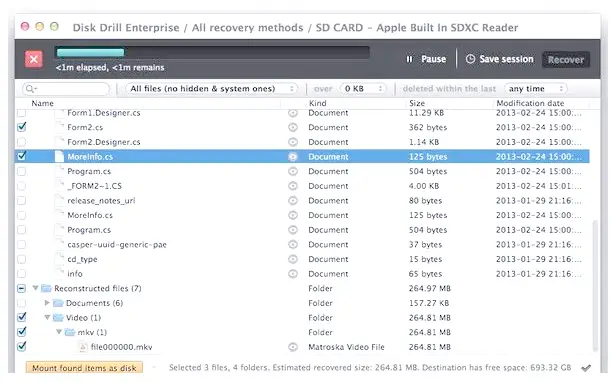This screenshot has height=382, width=613.
Task: Select the _FORM2~1.CS file row
Action: (302, 186)
